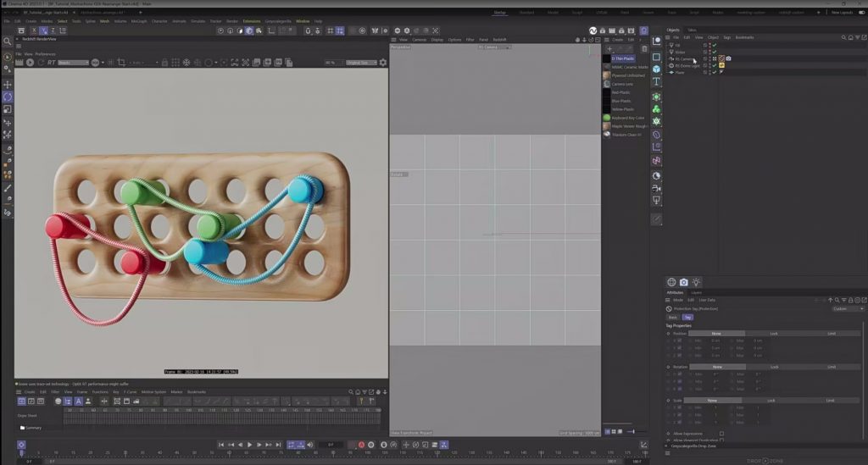Go to the animation start frame
868x465 pixels.
click(221, 445)
